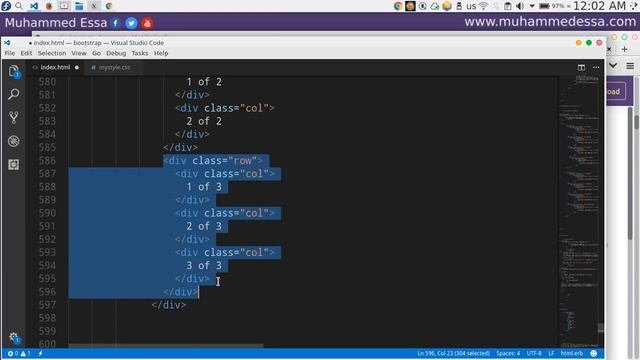
Task: Click the '3 of 3' text on line 594
Action: point(204,266)
